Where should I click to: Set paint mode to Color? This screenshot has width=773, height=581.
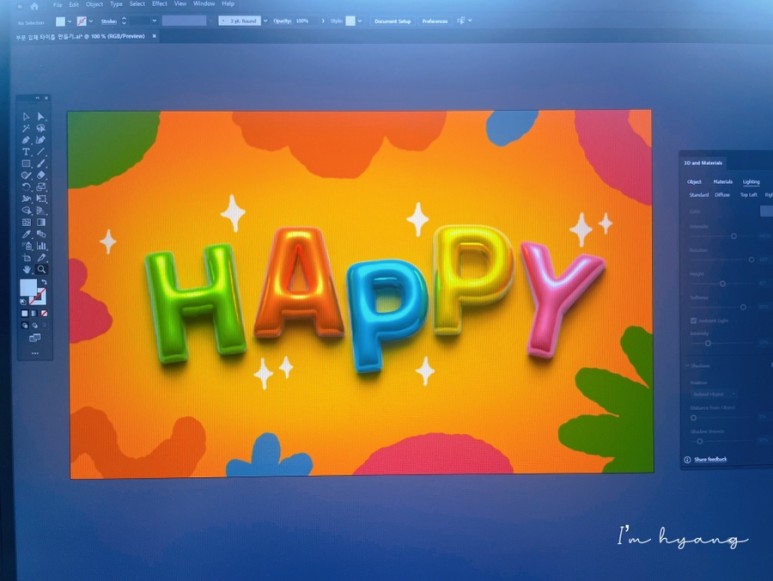pyautogui.click(x=24, y=313)
